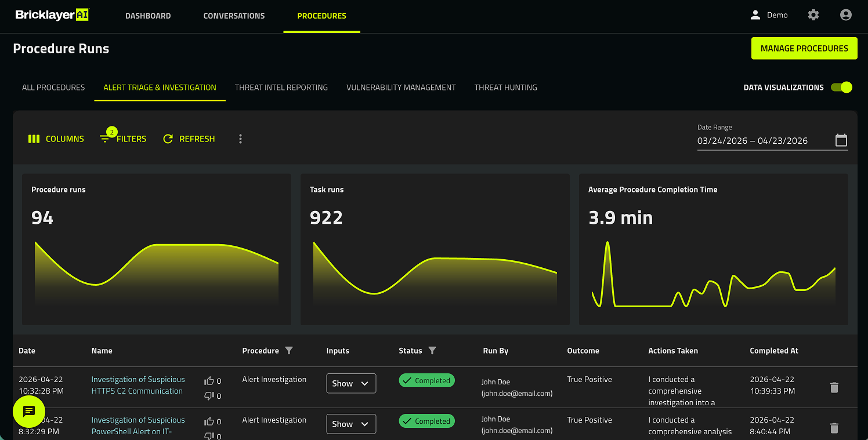Click the Status column filter funnel

(432, 351)
